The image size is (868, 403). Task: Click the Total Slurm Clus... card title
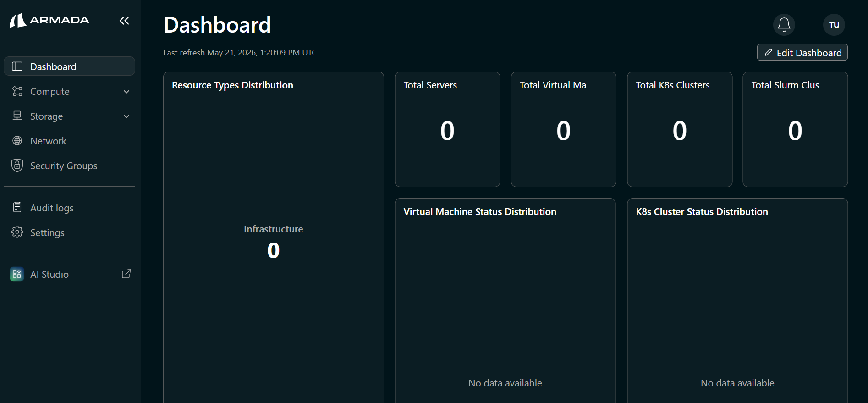coord(789,85)
